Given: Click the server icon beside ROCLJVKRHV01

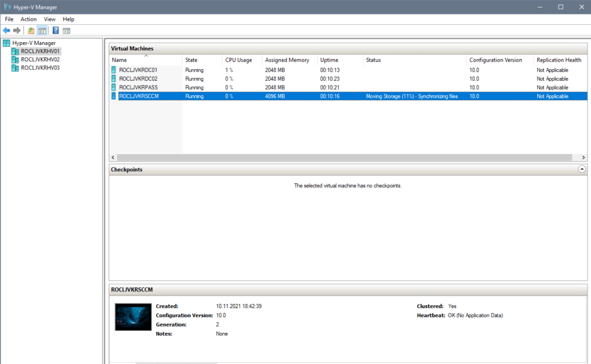Looking at the screenshot, I should pyautogui.click(x=15, y=51).
